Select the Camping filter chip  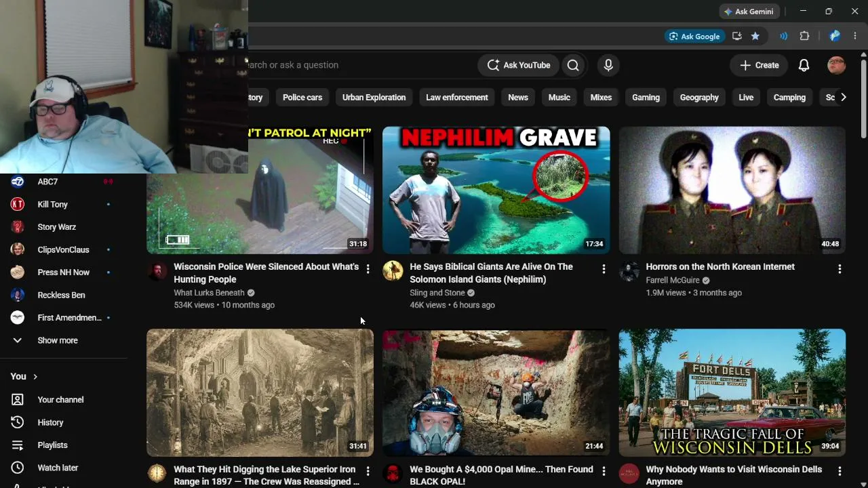[x=789, y=98]
